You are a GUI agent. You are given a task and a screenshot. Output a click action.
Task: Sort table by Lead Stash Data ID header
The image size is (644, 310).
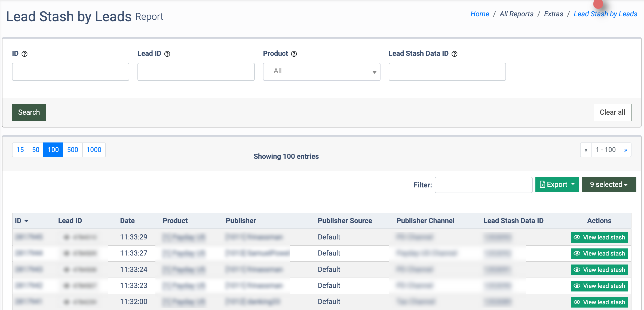[513, 221]
